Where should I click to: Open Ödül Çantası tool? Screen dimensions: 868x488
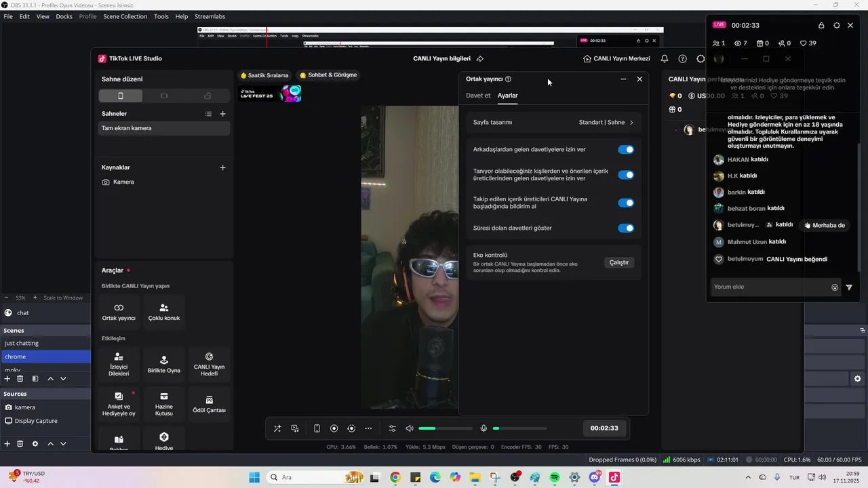pos(209,404)
